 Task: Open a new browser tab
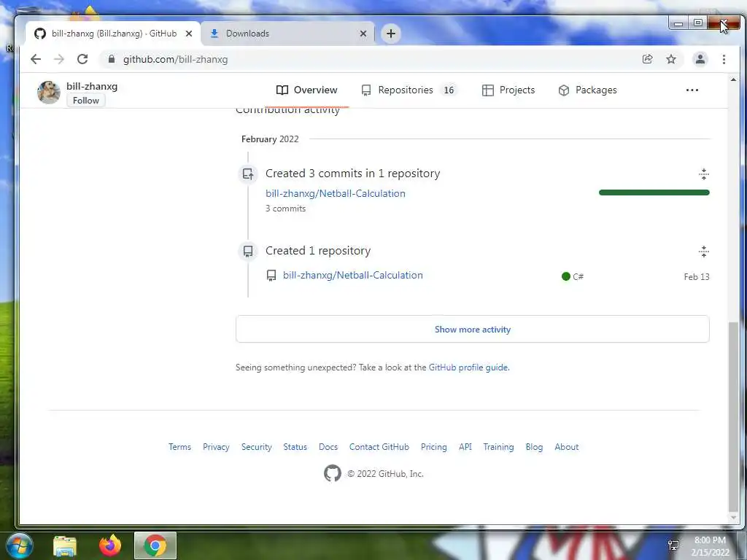391,34
